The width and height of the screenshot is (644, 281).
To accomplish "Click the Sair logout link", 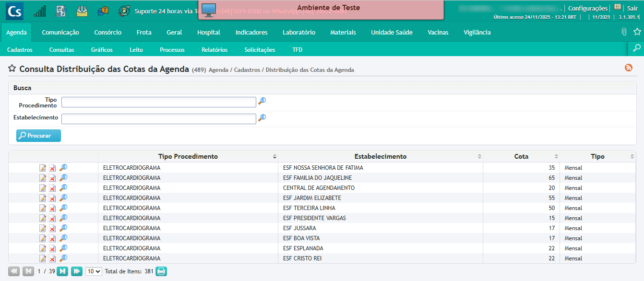I will click(x=632, y=8).
